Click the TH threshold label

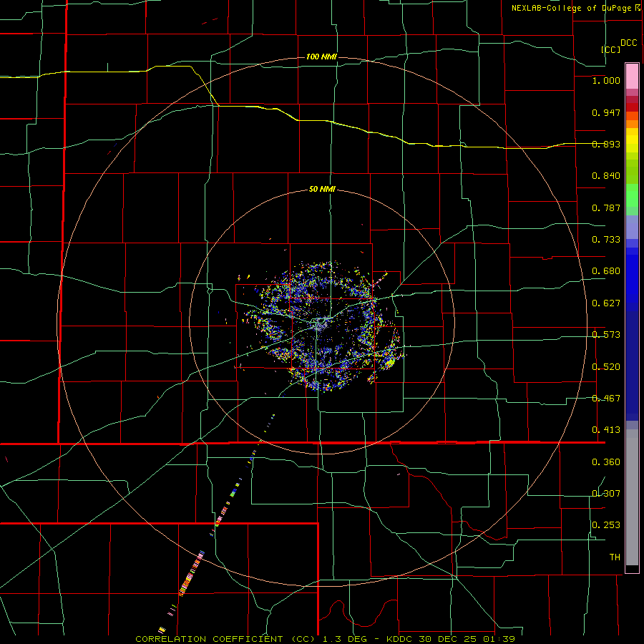pos(615,557)
